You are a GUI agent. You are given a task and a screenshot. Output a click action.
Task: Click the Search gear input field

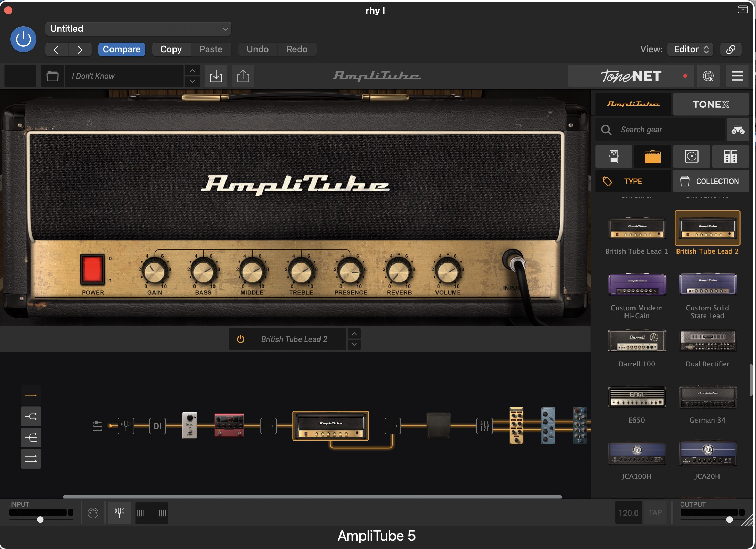[x=660, y=130]
